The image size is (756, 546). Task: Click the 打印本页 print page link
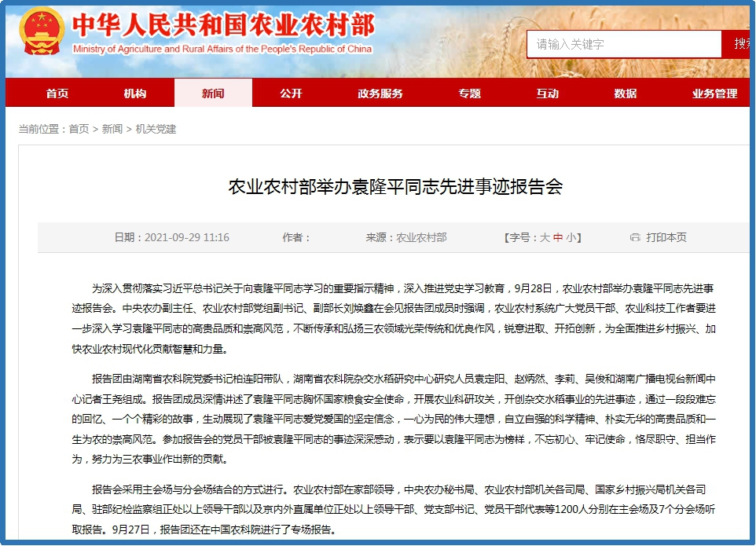click(x=666, y=237)
